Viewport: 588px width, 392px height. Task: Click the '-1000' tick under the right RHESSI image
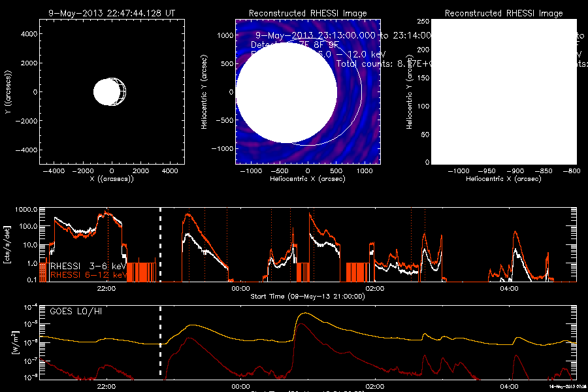tap(459, 171)
